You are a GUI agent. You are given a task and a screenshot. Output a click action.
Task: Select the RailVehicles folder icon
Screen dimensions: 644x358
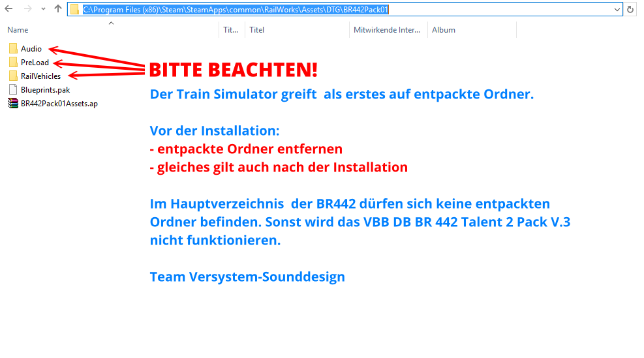point(13,76)
